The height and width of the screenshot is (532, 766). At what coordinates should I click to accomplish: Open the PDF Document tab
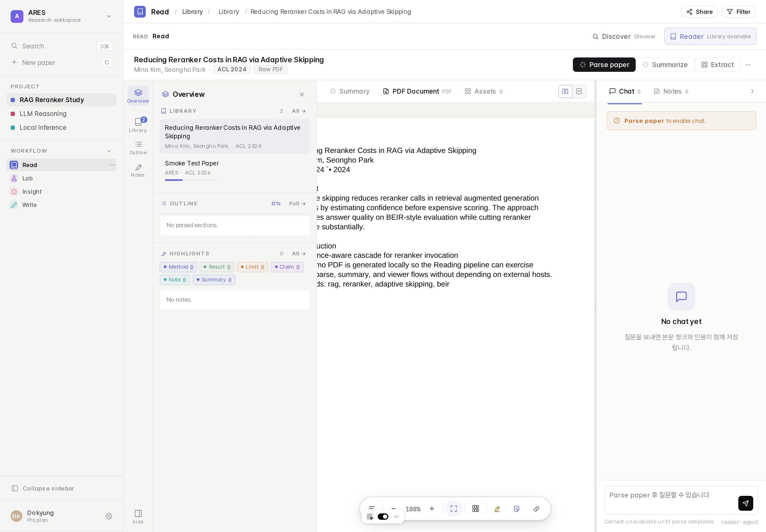pyautogui.click(x=417, y=91)
